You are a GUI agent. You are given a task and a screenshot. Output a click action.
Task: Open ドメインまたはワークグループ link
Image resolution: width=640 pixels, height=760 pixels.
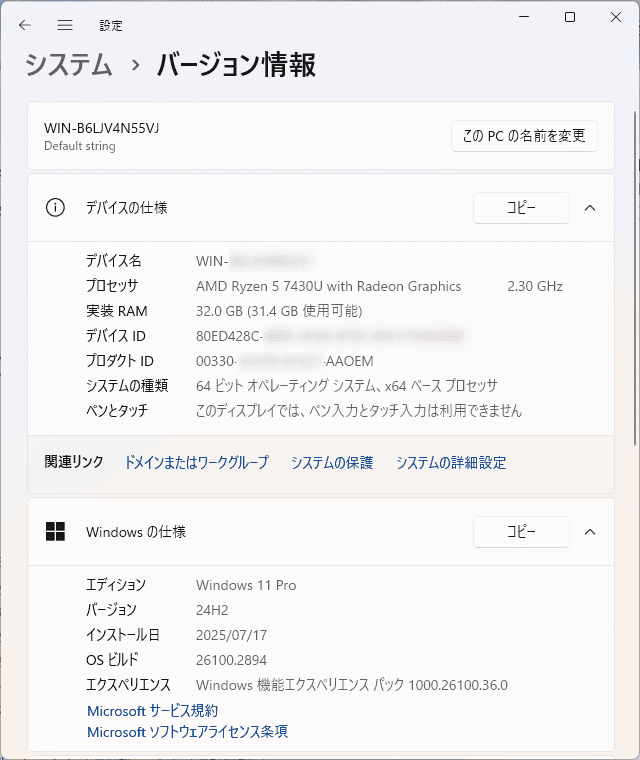click(196, 463)
